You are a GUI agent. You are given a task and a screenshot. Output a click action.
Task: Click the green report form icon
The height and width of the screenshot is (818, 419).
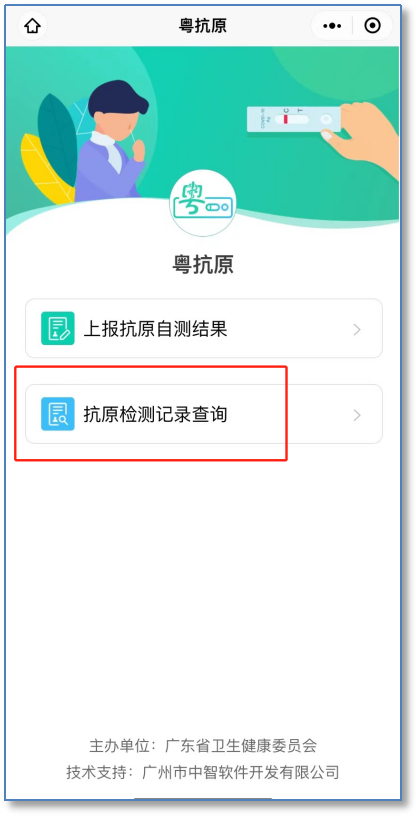pos(58,328)
